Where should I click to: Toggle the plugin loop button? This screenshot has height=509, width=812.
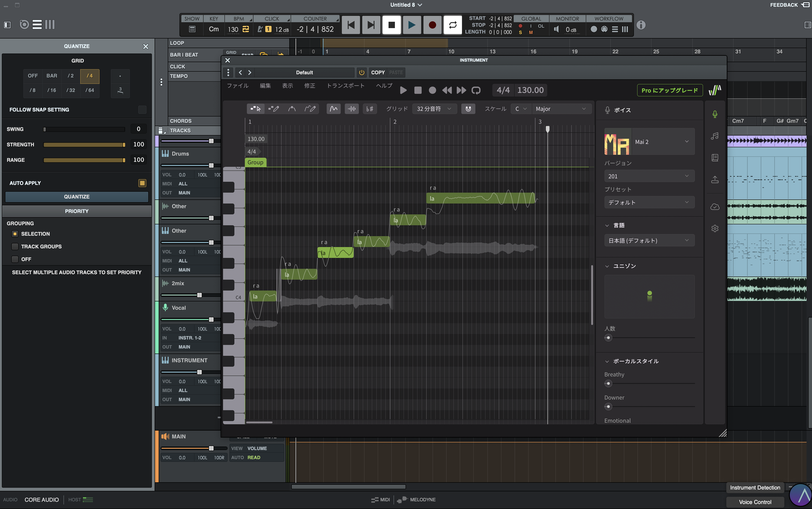[476, 90]
